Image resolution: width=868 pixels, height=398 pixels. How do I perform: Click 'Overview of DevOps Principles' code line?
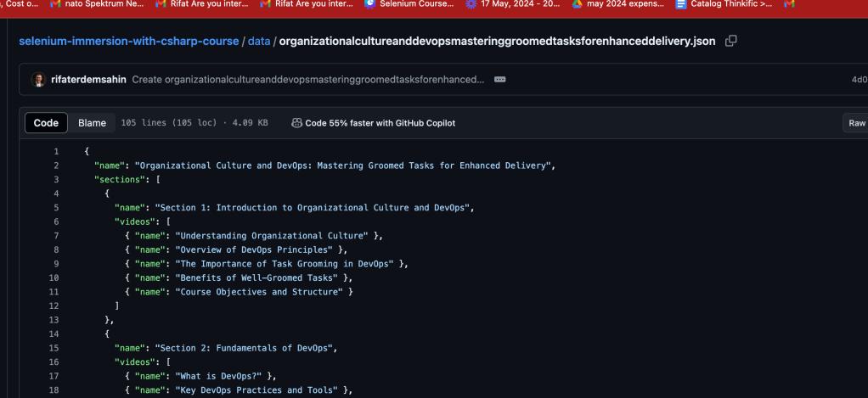(236, 249)
